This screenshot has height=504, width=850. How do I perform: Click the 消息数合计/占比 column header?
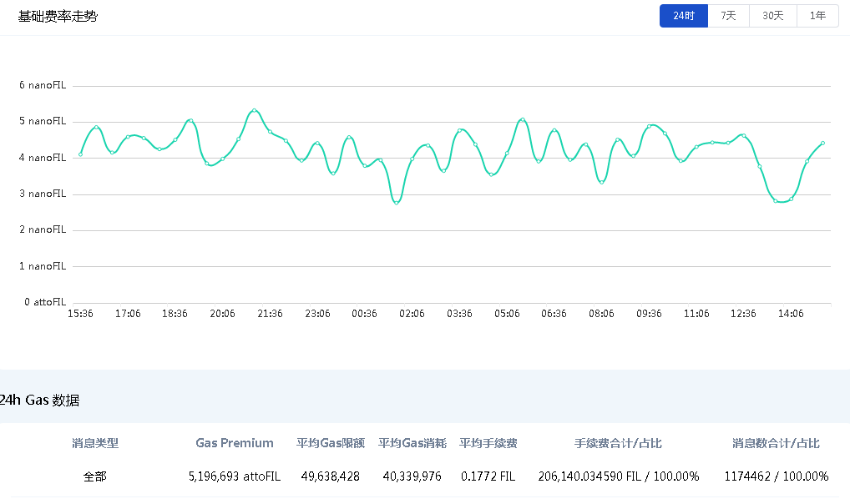pyautogui.click(x=776, y=443)
